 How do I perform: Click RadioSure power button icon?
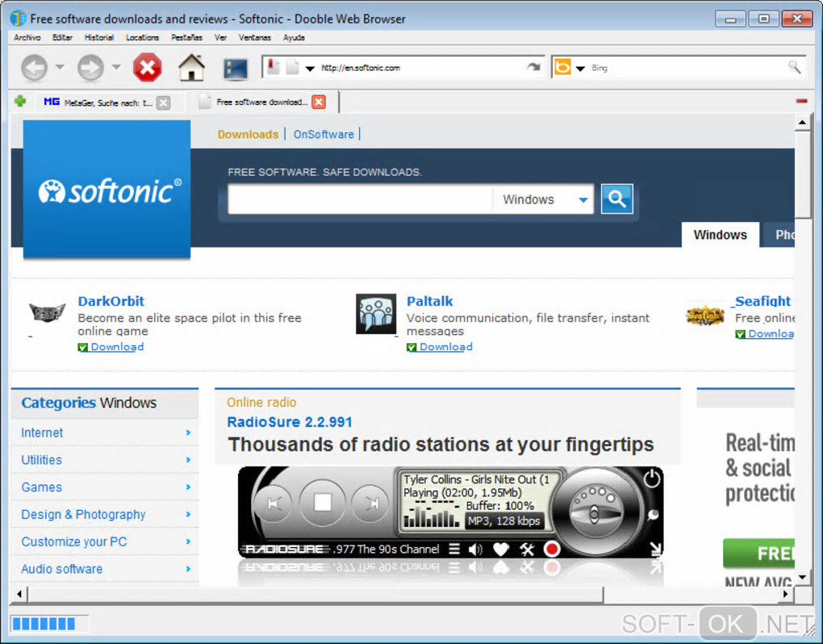click(x=651, y=479)
